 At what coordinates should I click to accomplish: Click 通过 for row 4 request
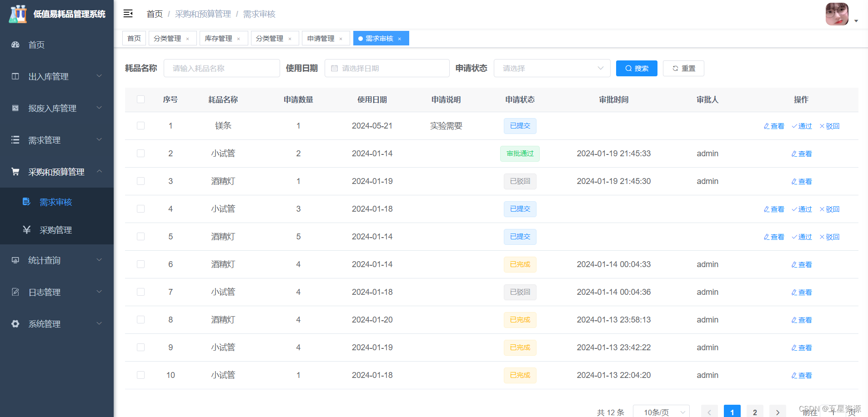802,209
